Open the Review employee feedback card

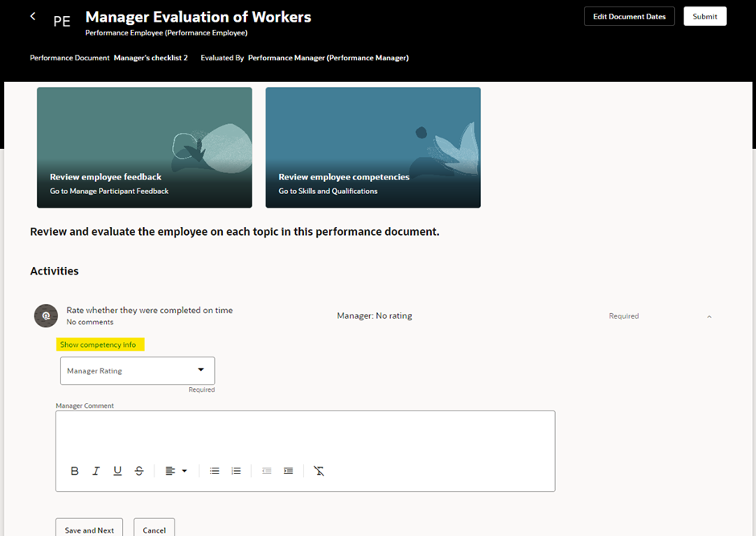coord(144,147)
